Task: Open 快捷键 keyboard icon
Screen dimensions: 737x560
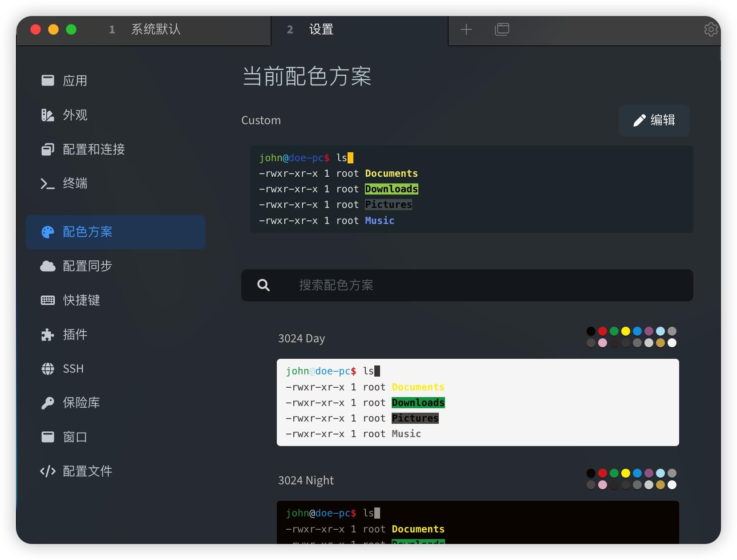Action: pos(48,300)
